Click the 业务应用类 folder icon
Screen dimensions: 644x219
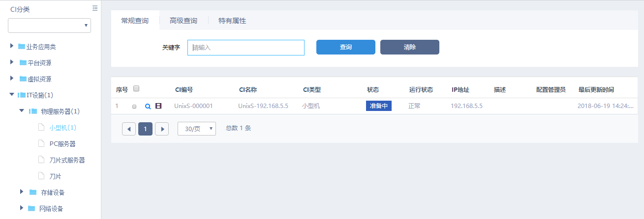point(22,47)
